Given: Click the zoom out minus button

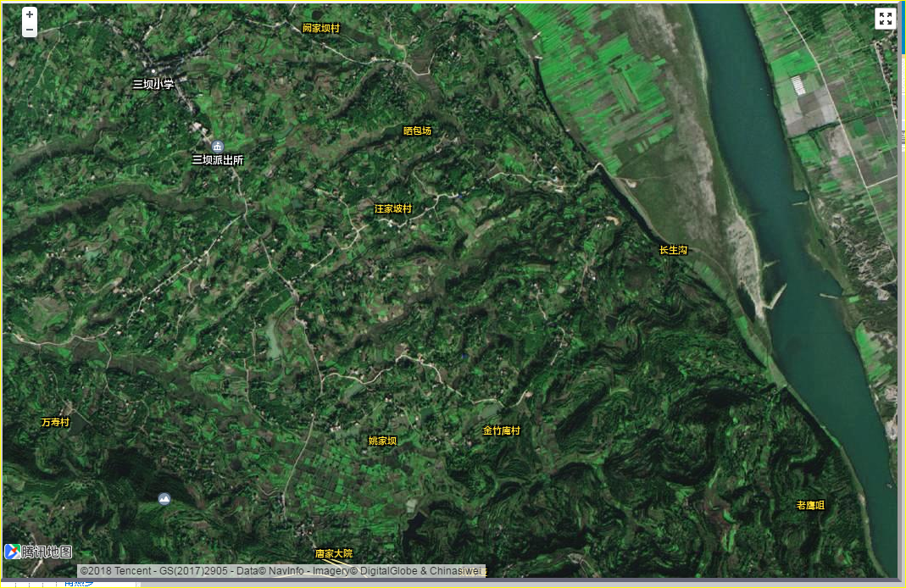Looking at the screenshot, I should (30, 30).
